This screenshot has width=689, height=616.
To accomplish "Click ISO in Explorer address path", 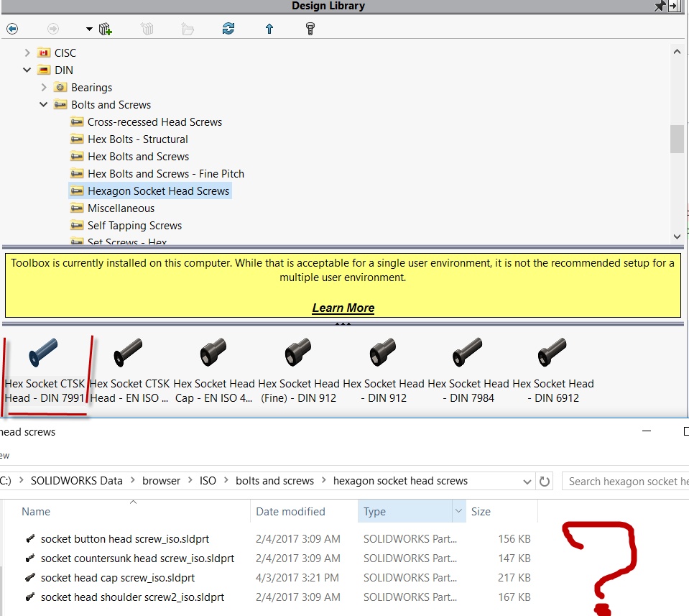I will point(208,481).
